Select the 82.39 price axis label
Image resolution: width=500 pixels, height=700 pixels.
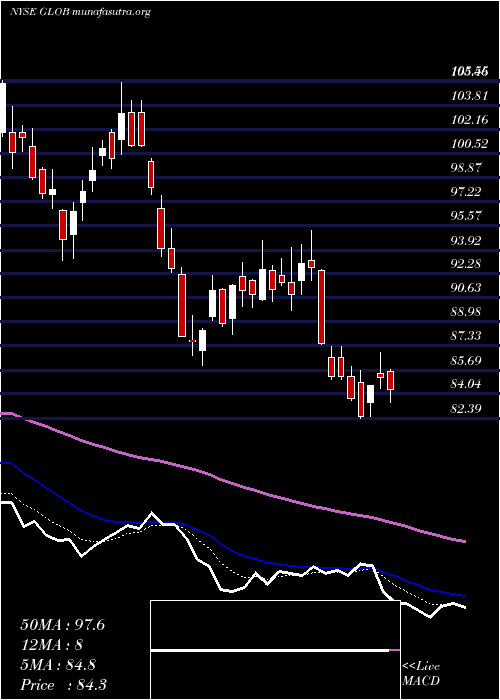[466, 408]
